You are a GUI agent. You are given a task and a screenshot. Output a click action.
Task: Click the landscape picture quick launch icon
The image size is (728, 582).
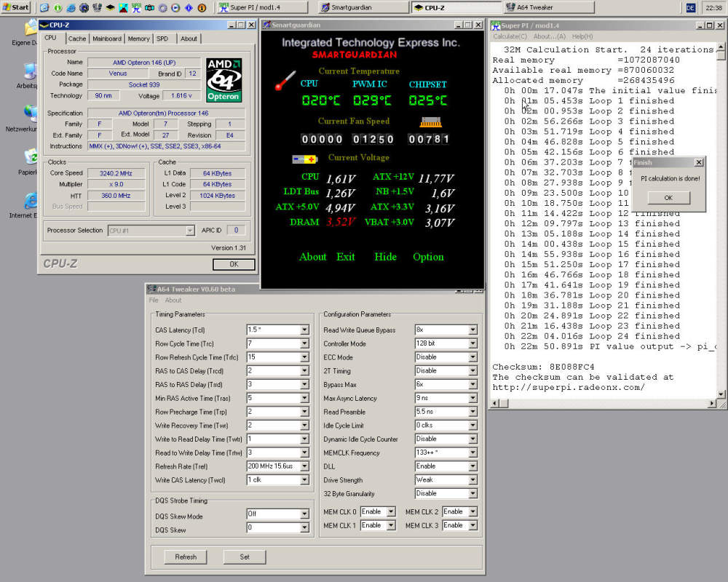pos(124,7)
